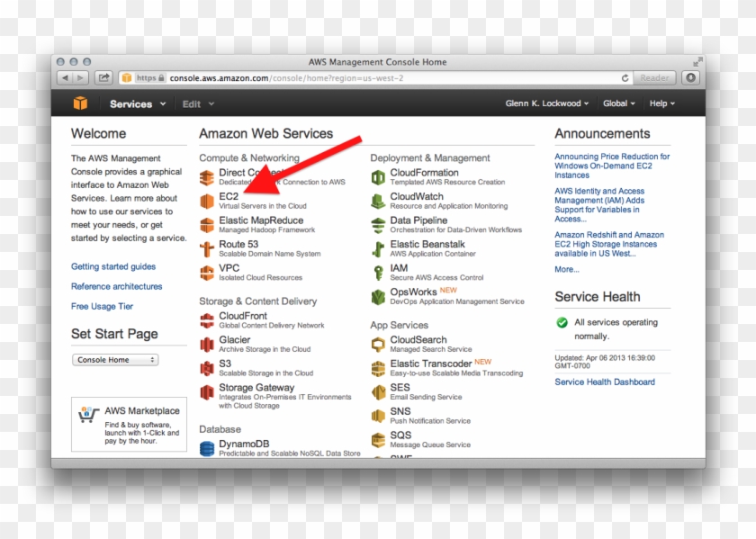Image resolution: width=756 pixels, height=539 pixels.
Task: Click the CloudFormation icon
Action: tap(379, 177)
